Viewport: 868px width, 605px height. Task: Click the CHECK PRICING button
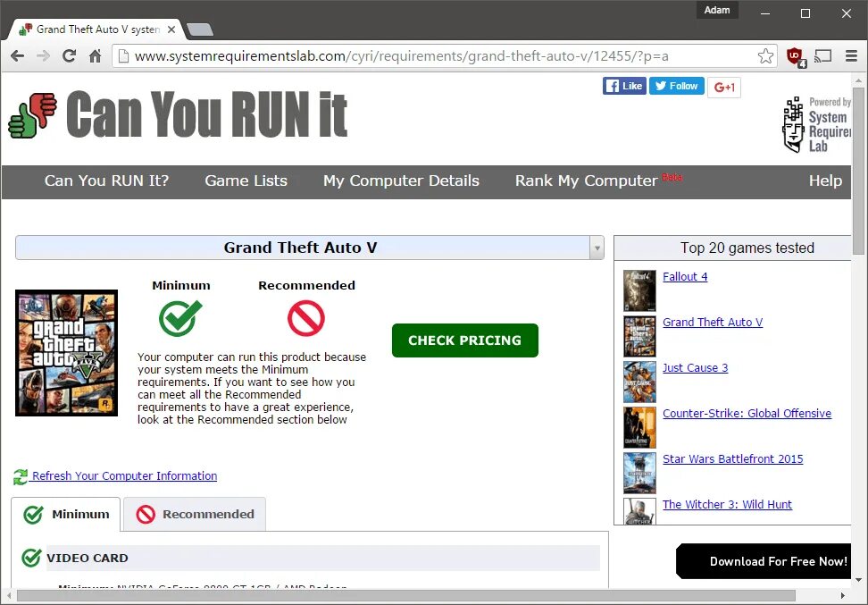coord(465,340)
